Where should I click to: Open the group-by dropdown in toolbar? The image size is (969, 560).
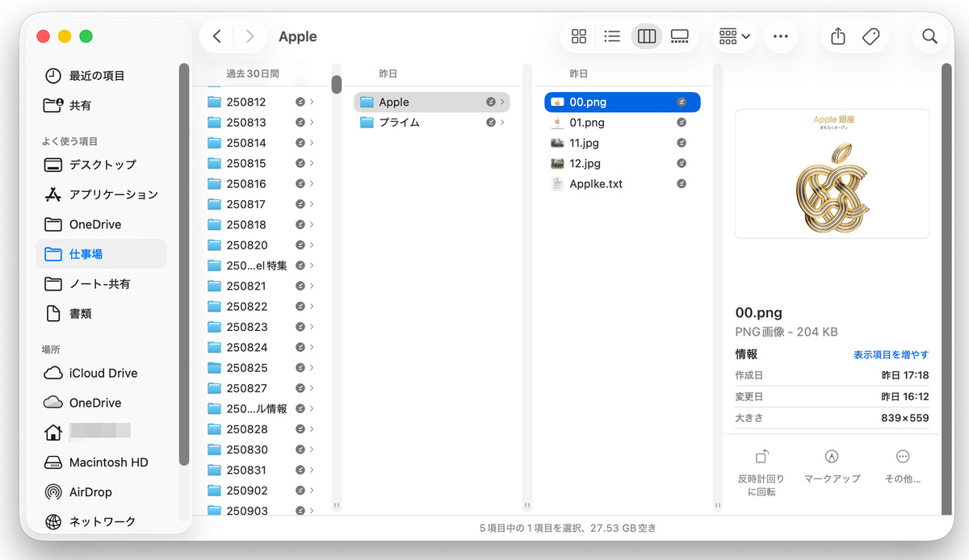click(x=735, y=36)
